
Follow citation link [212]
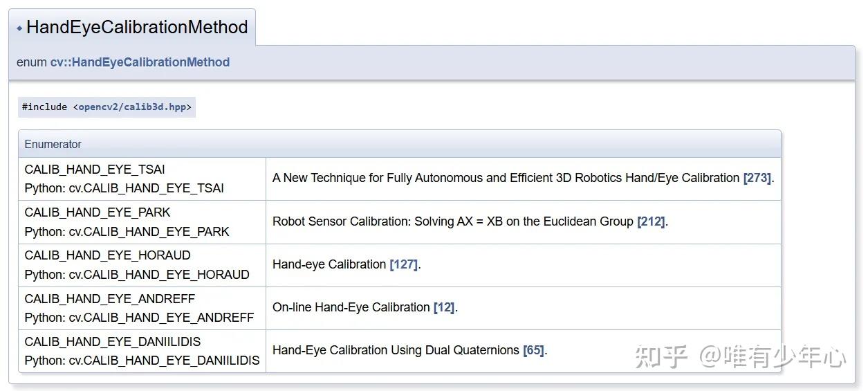pyautogui.click(x=651, y=221)
